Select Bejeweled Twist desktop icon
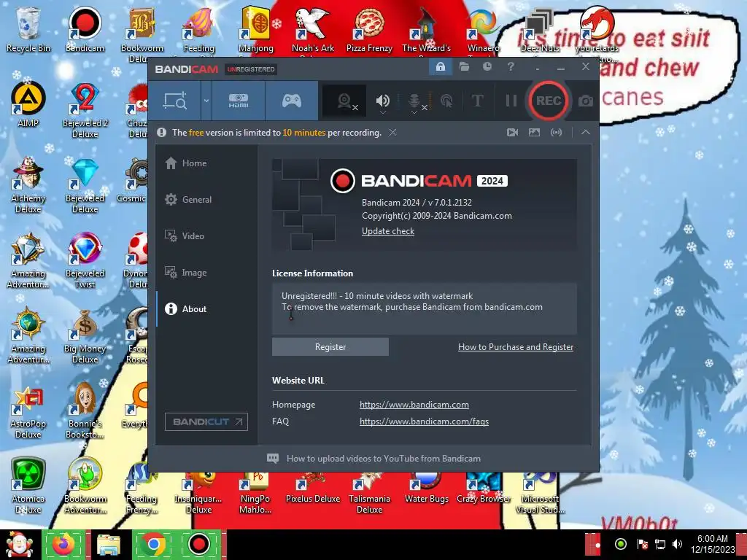747x560 pixels. (x=85, y=260)
